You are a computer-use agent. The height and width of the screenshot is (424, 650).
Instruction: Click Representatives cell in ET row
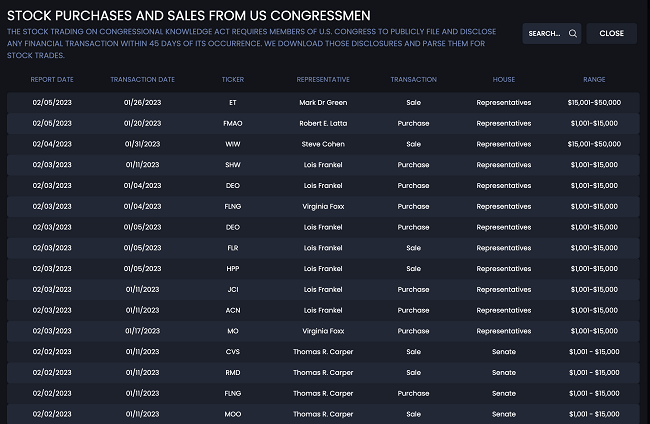point(504,103)
